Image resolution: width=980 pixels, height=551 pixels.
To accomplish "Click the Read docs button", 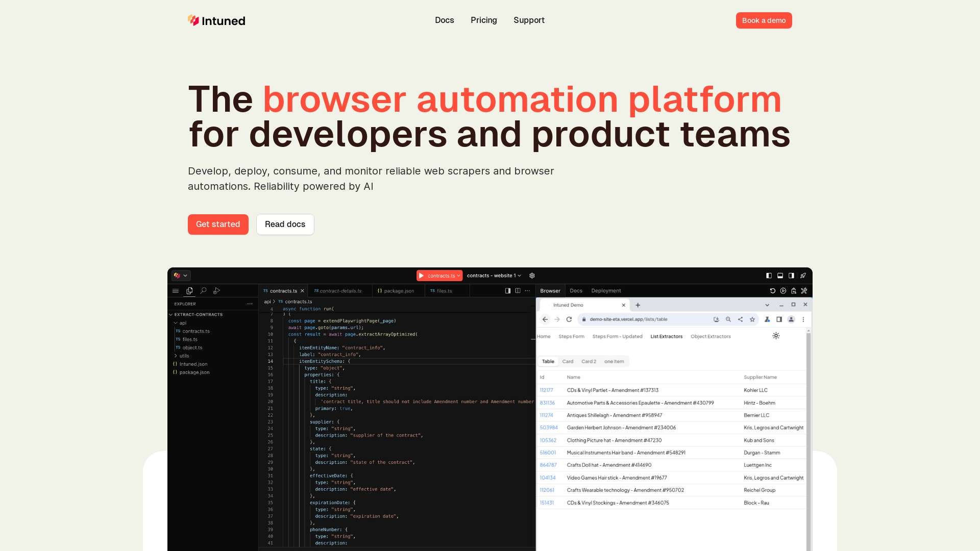I will [x=285, y=224].
